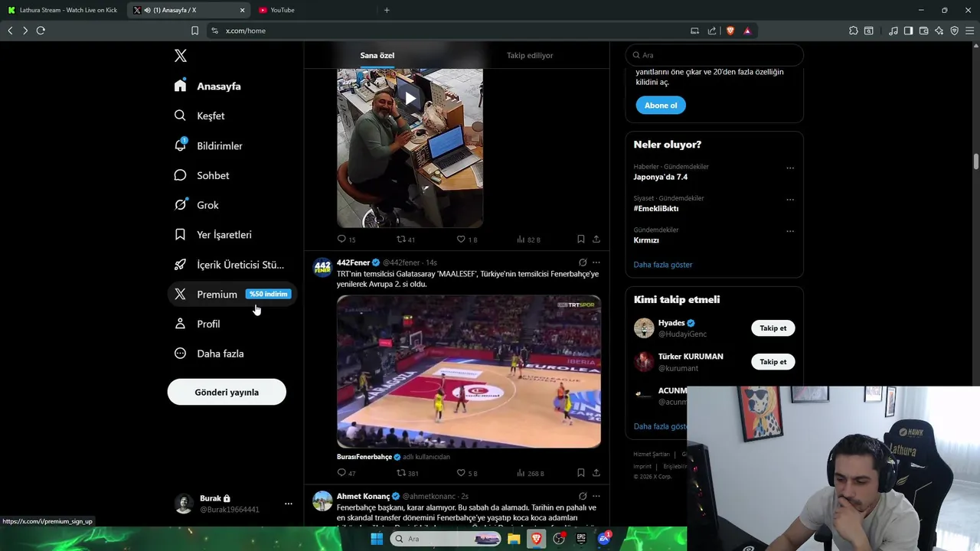Open Grok action on 442Fener post
The image size is (980, 551).
[x=583, y=262]
